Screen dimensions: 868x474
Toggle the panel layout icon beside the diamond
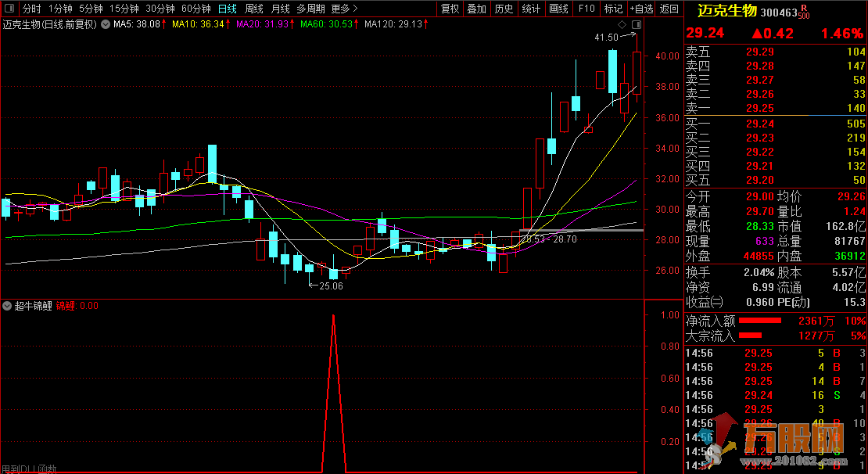coord(636,24)
